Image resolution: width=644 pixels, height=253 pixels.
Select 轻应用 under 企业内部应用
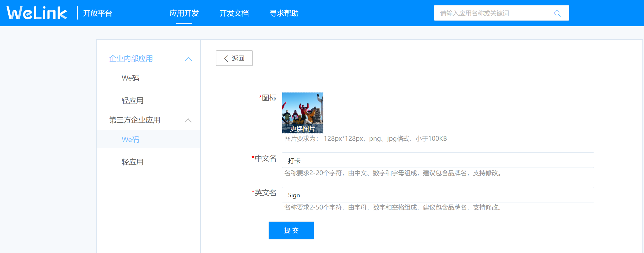[x=133, y=100]
